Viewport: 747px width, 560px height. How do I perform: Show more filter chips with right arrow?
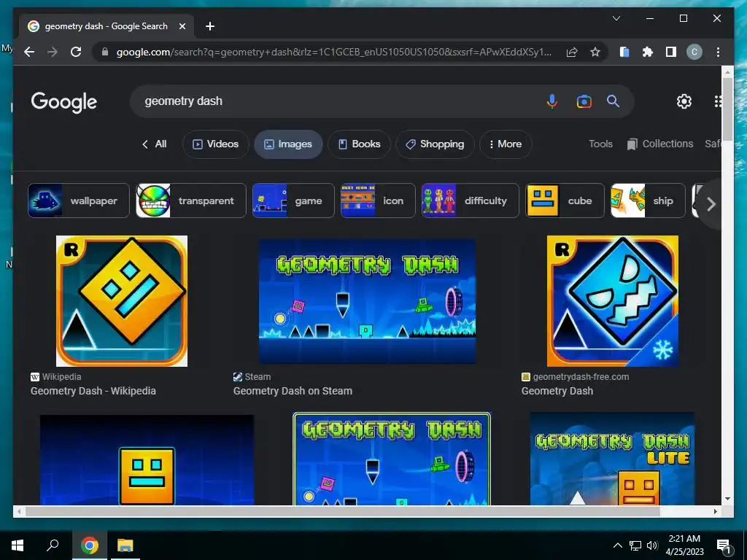711,204
